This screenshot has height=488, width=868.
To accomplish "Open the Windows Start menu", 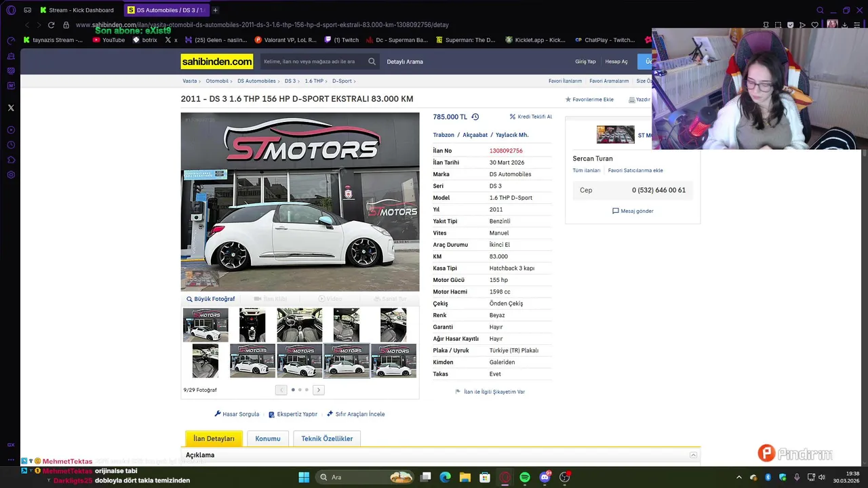I will click(304, 477).
